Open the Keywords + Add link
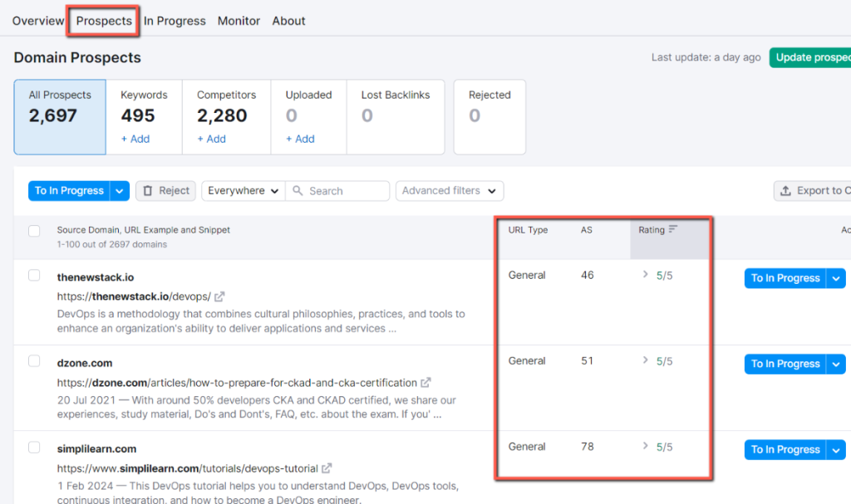The height and width of the screenshot is (504, 851). tap(135, 139)
